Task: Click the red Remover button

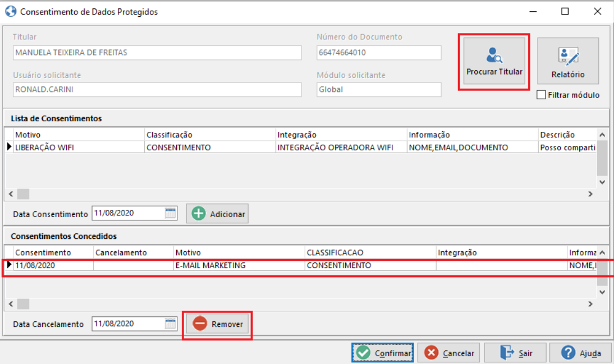Action: click(x=217, y=324)
